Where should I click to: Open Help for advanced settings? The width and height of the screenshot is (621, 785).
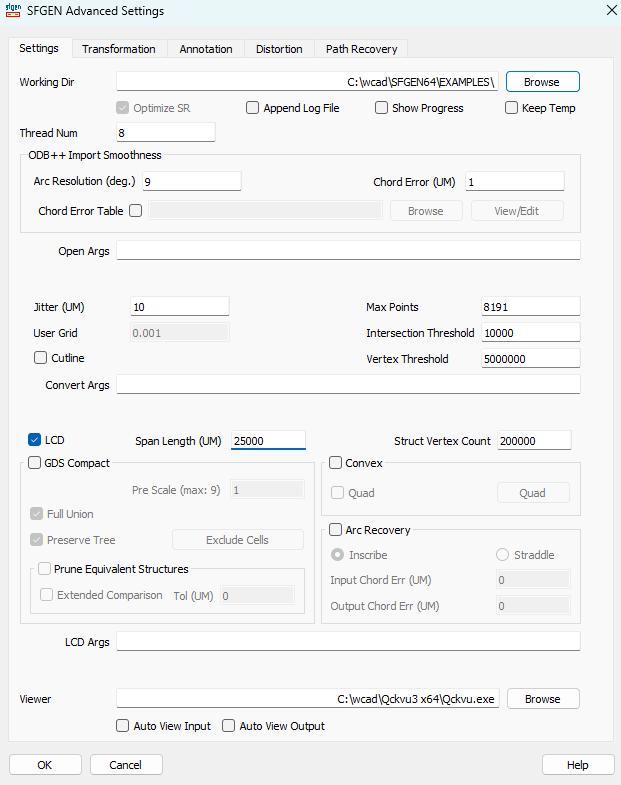(578, 764)
